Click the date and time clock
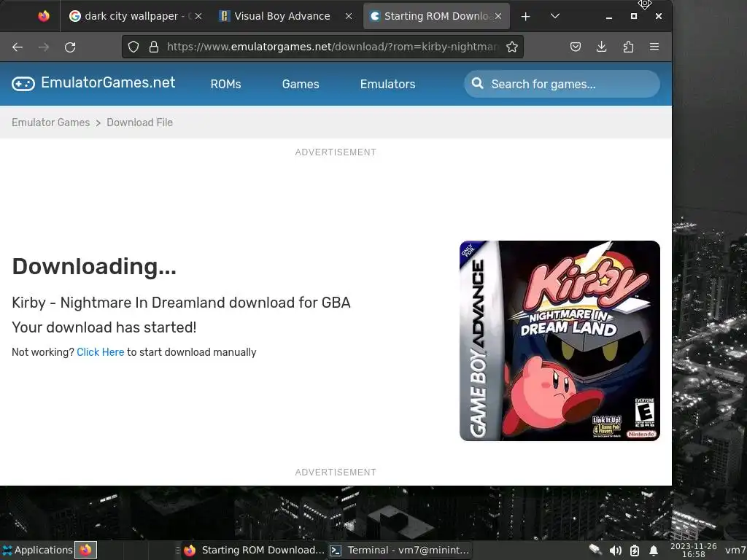Viewport: 747px width, 560px height. pyautogui.click(x=693, y=551)
